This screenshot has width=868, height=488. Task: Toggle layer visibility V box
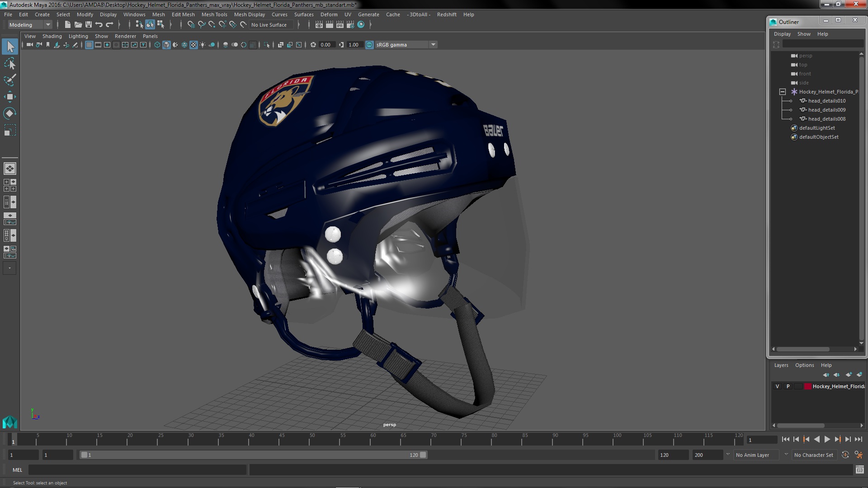click(x=777, y=386)
